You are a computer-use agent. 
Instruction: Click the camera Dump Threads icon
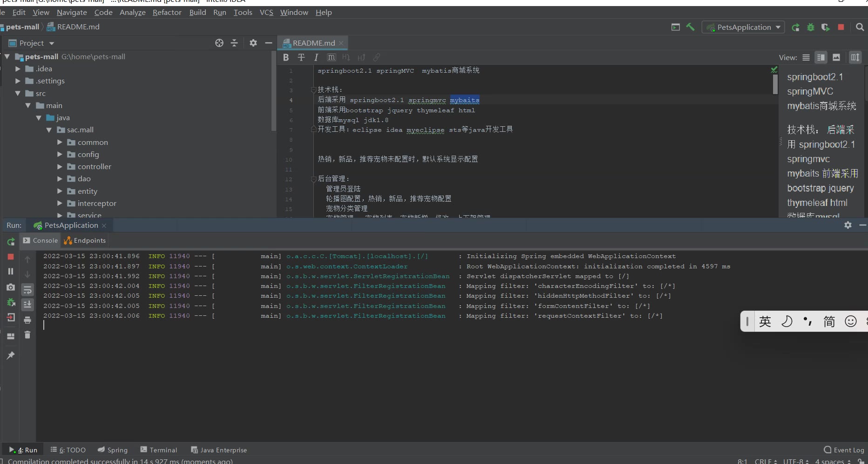(x=11, y=287)
